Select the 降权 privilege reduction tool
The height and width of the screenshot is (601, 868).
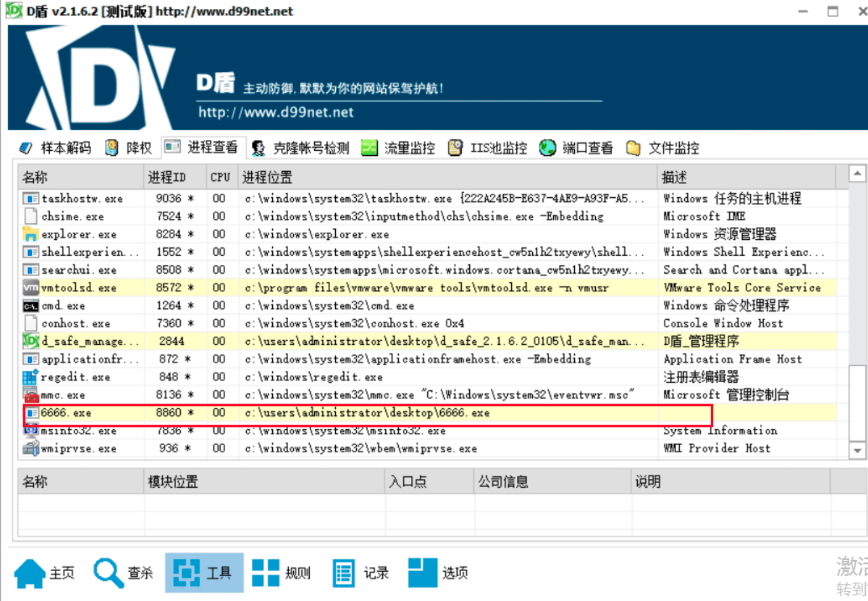[x=128, y=148]
